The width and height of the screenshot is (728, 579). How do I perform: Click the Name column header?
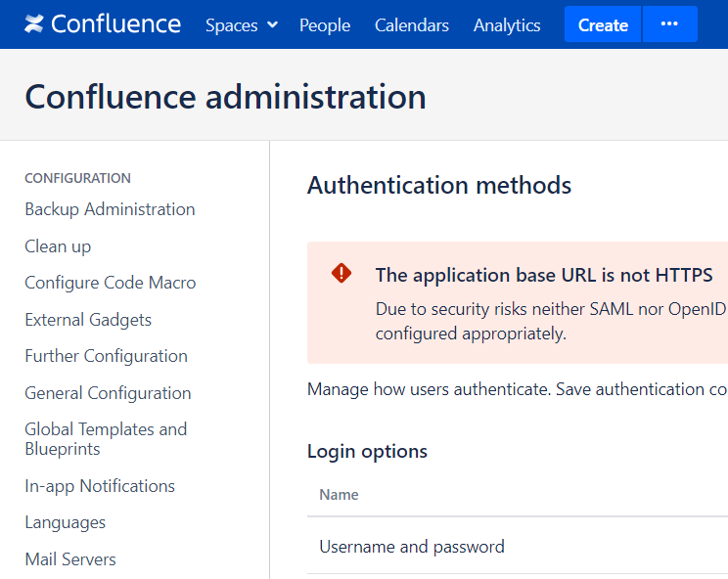point(339,495)
